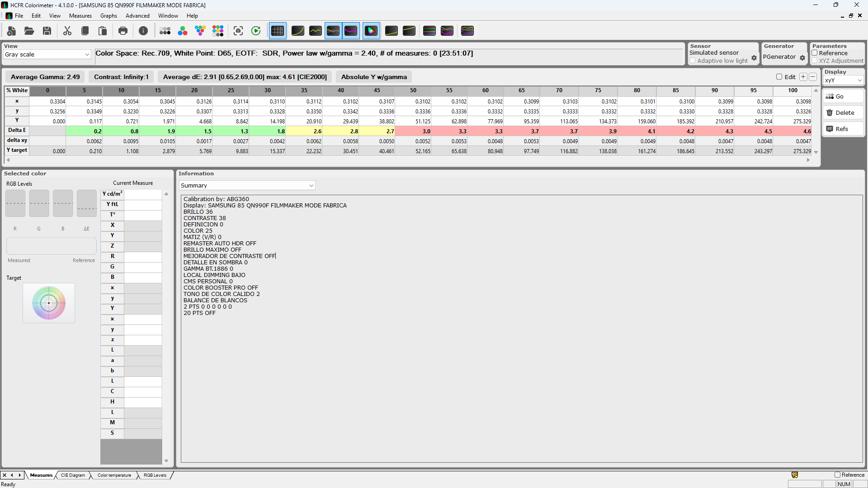This screenshot has width=868, height=488.
Task: Click the minus button next to Edit
Action: [813, 77]
